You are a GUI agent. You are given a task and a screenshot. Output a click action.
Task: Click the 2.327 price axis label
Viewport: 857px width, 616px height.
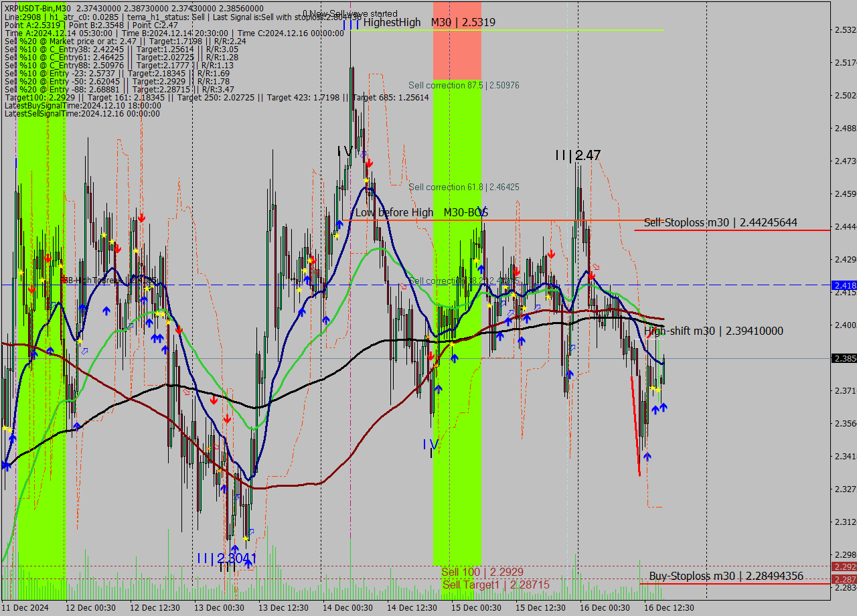coord(845,489)
